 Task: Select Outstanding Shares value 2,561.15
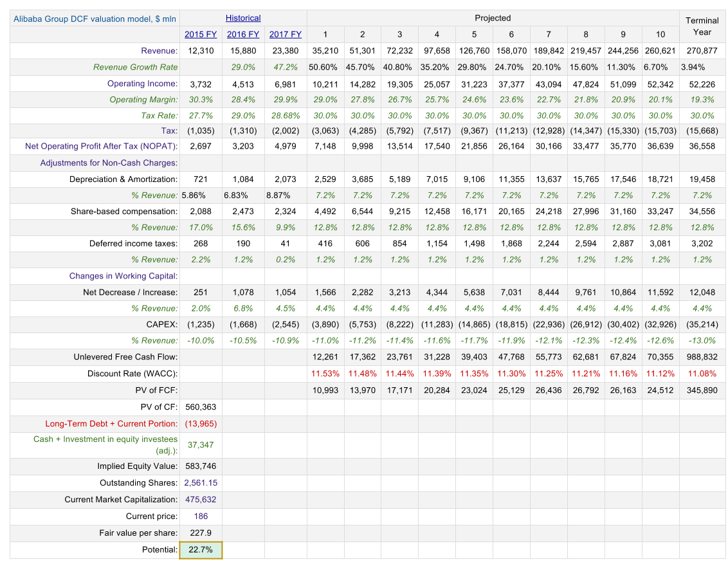201,482
